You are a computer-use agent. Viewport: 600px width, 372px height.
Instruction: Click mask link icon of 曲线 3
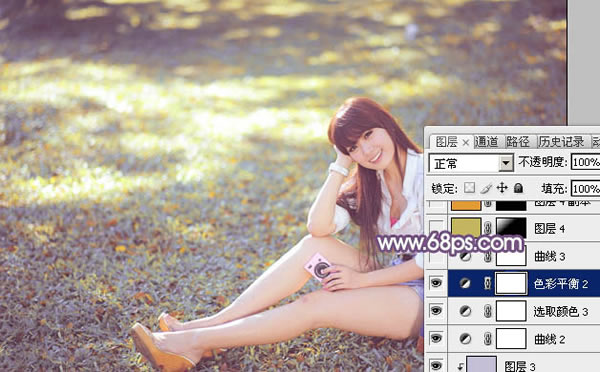(488, 256)
